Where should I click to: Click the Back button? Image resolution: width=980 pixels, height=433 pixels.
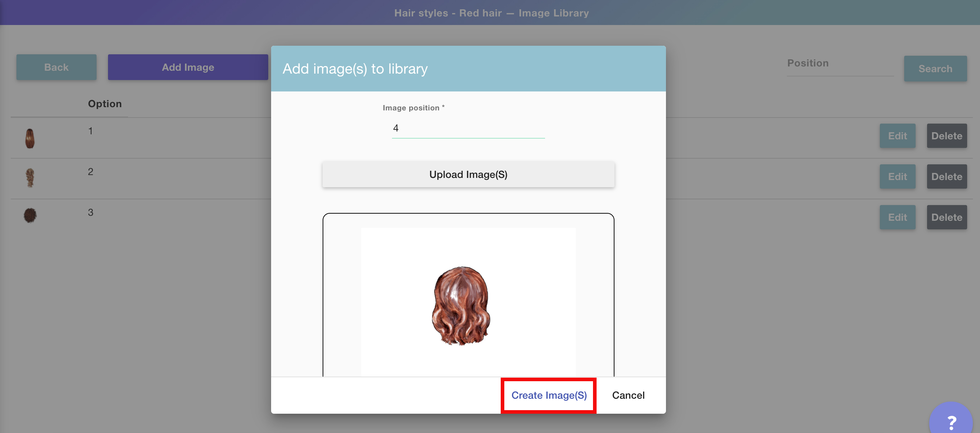(x=56, y=67)
